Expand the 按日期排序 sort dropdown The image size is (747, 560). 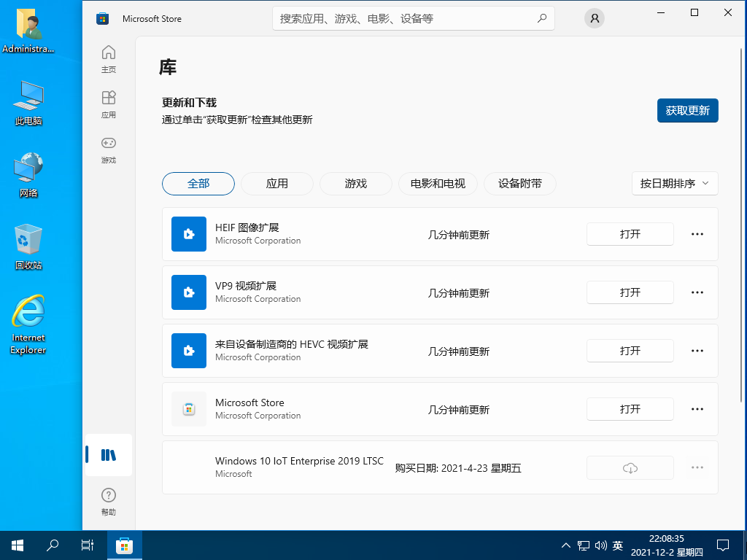[675, 183]
